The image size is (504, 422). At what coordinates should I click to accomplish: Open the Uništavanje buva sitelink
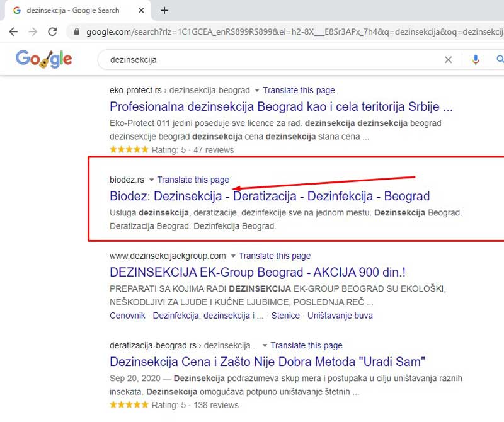(340, 316)
